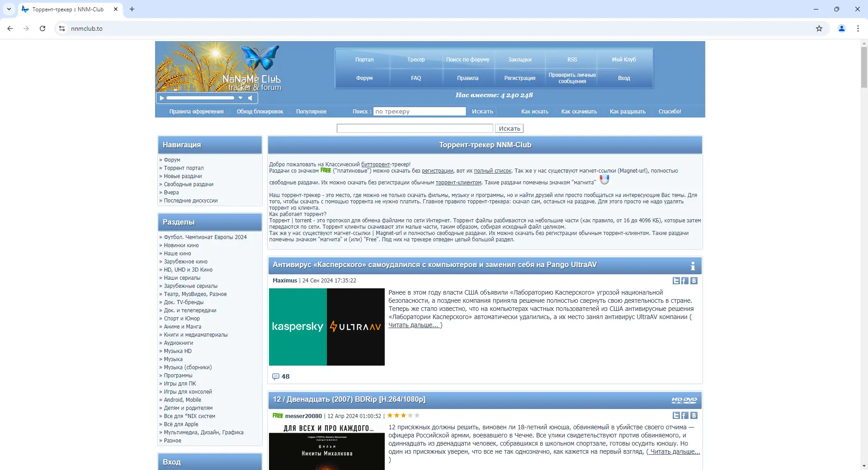Click the HD DVD badge on Двенадцать post
This screenshot has height=470, width=868.
684,400
